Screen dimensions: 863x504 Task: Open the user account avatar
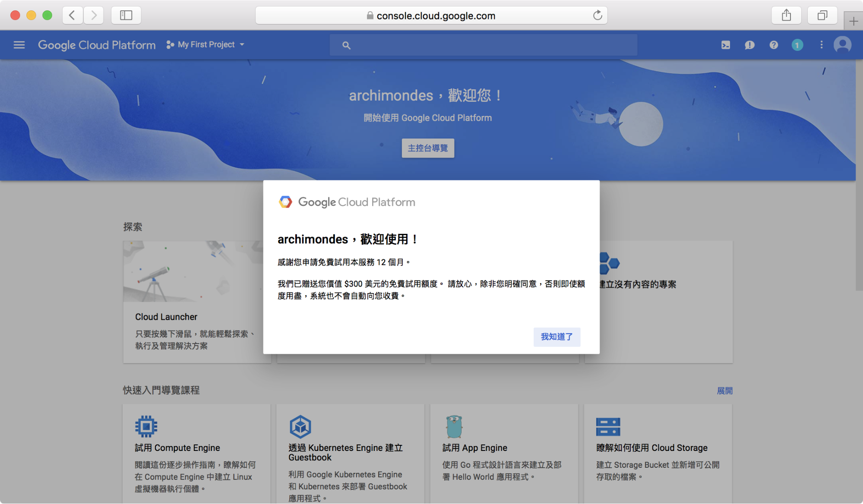(842, 45)
